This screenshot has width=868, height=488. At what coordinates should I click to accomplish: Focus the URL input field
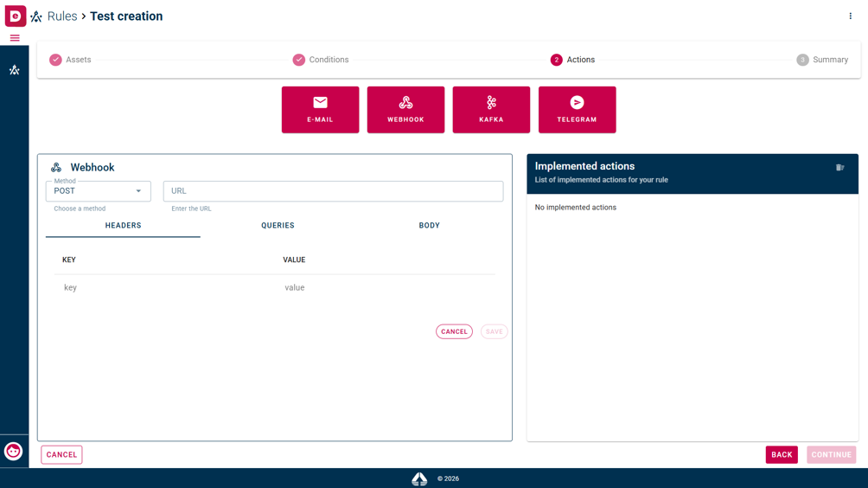[x=333, y=191]
